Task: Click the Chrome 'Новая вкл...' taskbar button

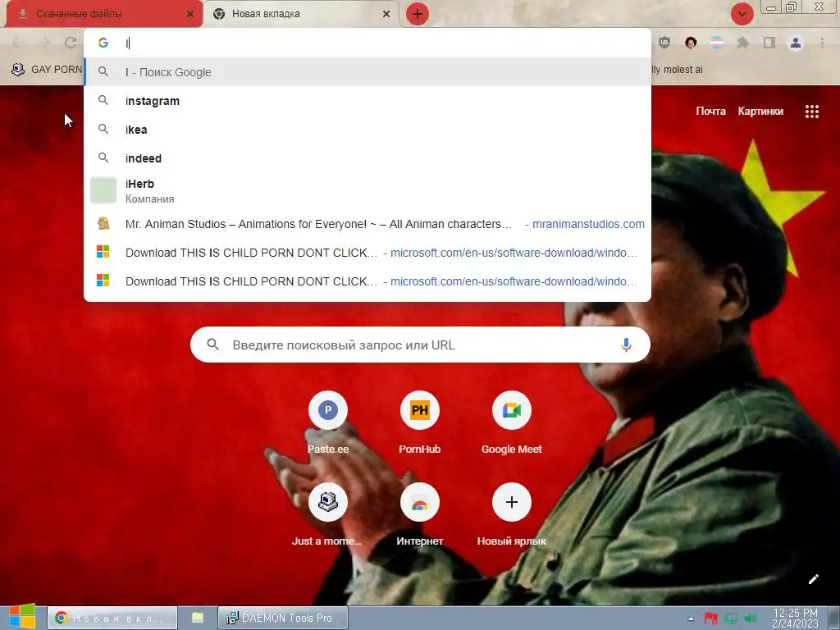Action: 112,618
